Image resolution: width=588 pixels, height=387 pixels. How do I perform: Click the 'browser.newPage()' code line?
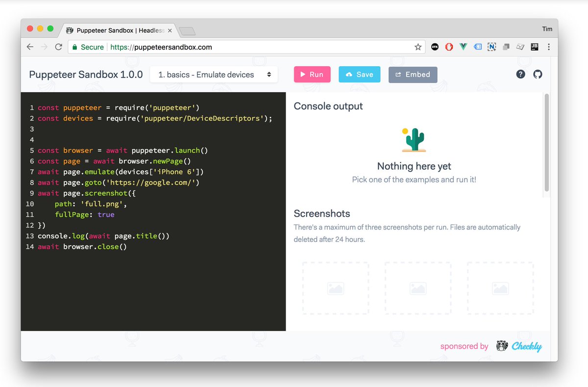pos(114,161)
